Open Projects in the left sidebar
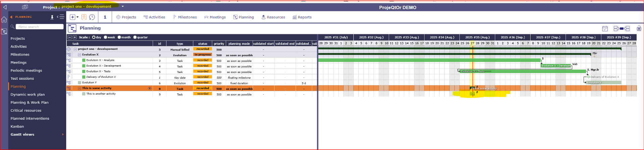Screen dimensions: 644x150 (x=18, y=38)
